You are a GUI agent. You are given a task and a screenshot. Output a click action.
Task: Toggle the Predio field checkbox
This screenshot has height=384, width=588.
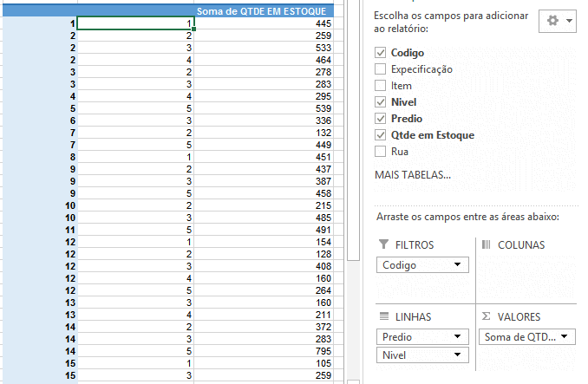click(x=380, y=119)
